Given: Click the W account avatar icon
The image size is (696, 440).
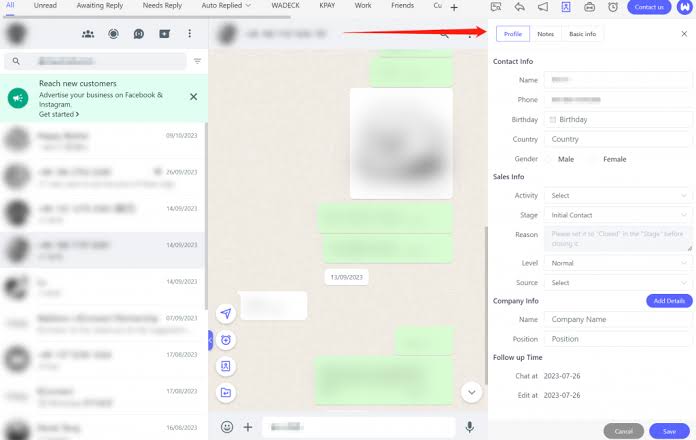Looking at the screenshot, I should pyautogui.click(x=685, y=7).
